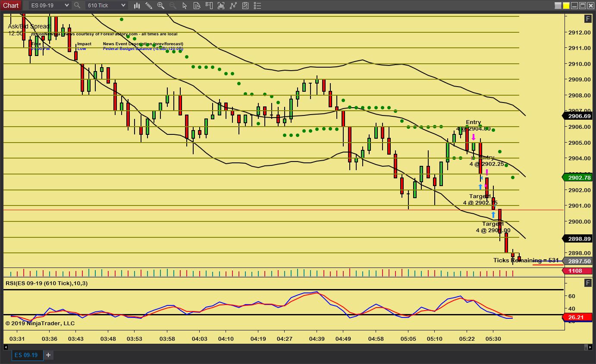This screenshot has width=596, height=364.
Task: Add a new chart tab with plus
Action: (x=48, y=355)
